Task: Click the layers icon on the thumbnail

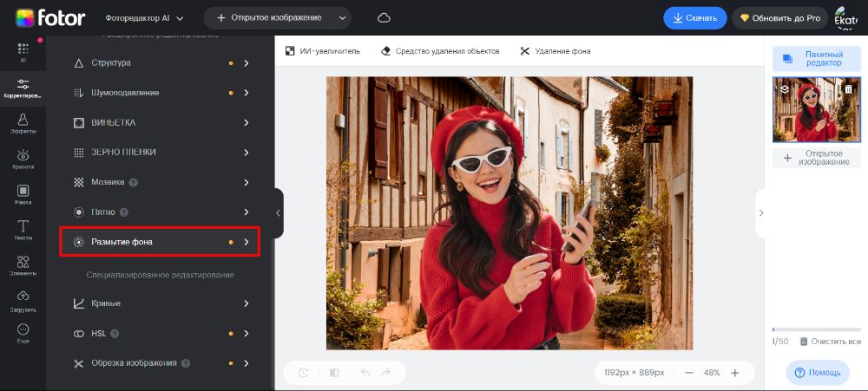Action: click(785, 88)
